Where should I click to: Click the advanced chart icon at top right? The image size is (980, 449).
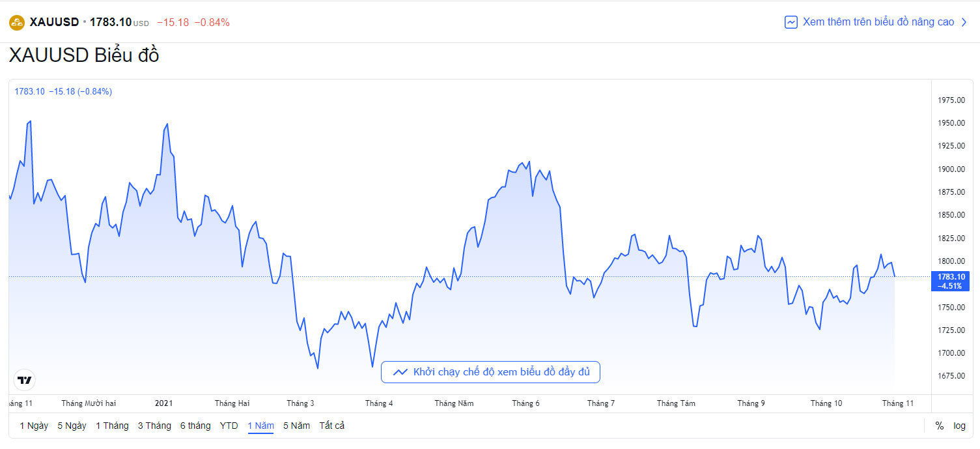pos(791,22)
